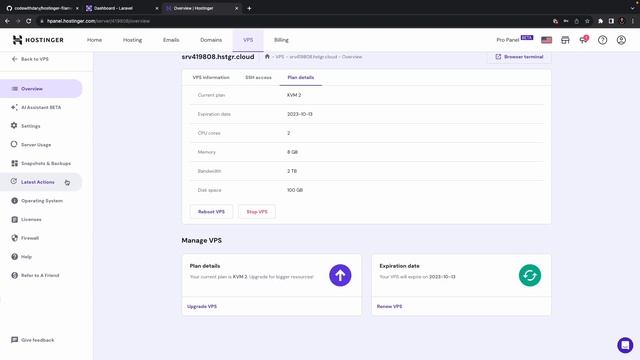Open the Home top menu
Screen dimensions: 640x360
pos(94,40)
